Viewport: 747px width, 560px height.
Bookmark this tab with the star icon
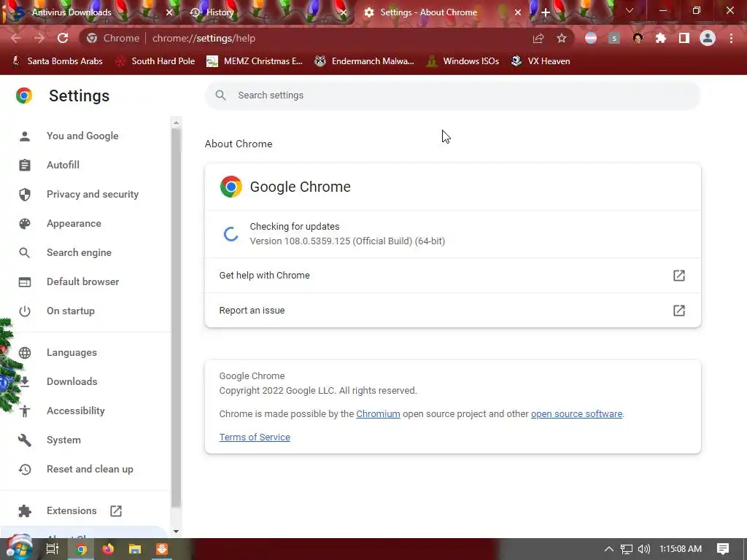[x=562, y=38]
